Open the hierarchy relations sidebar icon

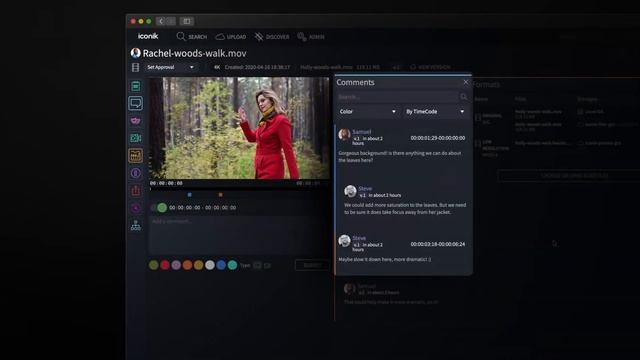coord(136,226)
